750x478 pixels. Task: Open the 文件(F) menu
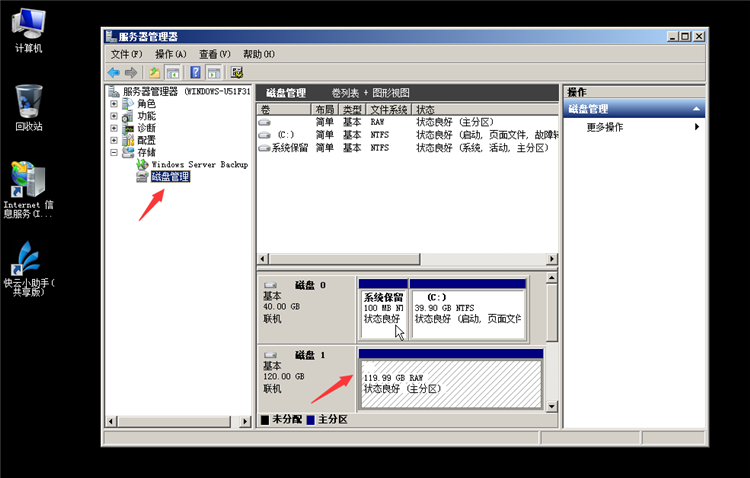coord(126,54)
